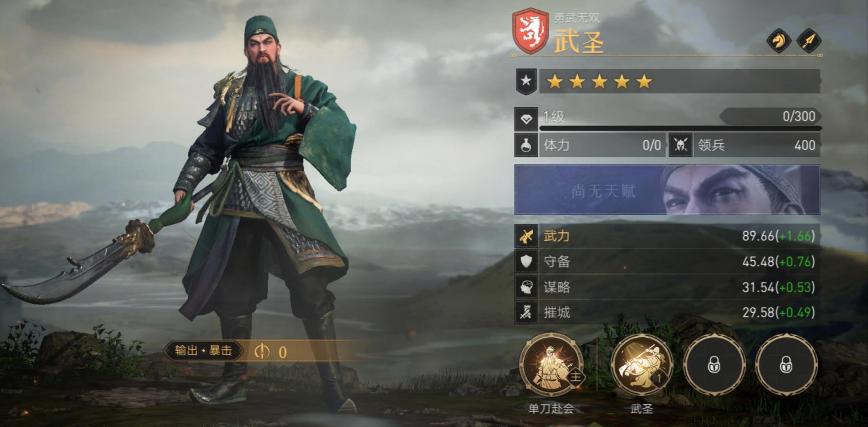
Task: Tap the 输出·暴击 role tag
Action: [203, 351]
